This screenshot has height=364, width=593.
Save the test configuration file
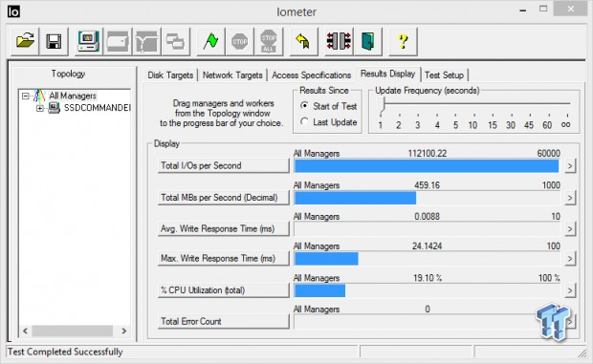[x=54, y=41]
